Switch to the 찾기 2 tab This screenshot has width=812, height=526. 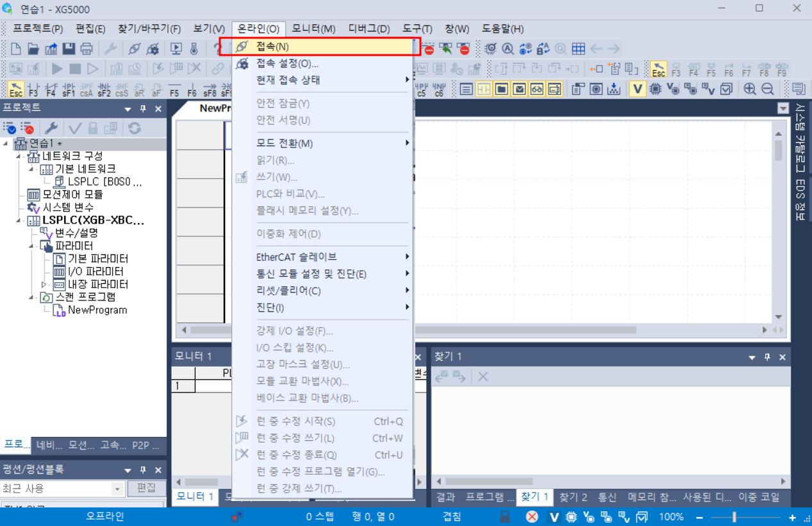point(573,497)
